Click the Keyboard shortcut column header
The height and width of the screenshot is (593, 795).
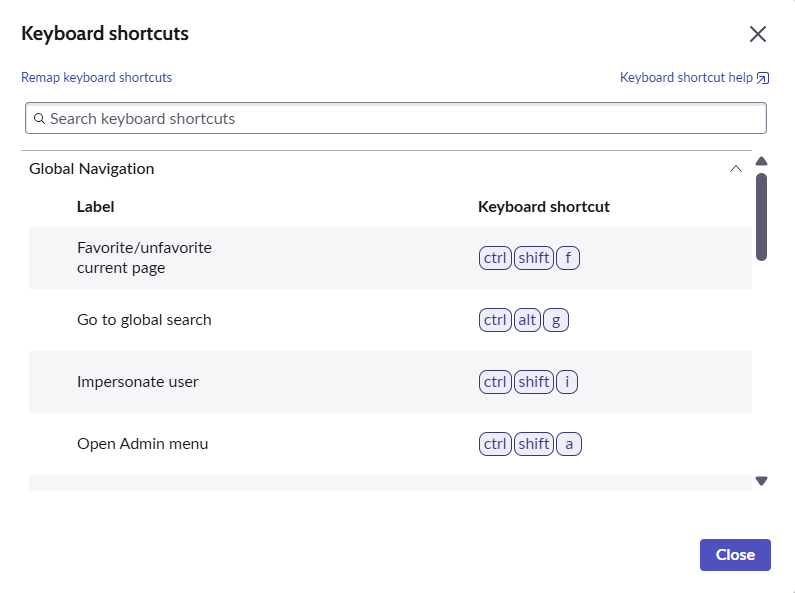(x=544, y=207)
